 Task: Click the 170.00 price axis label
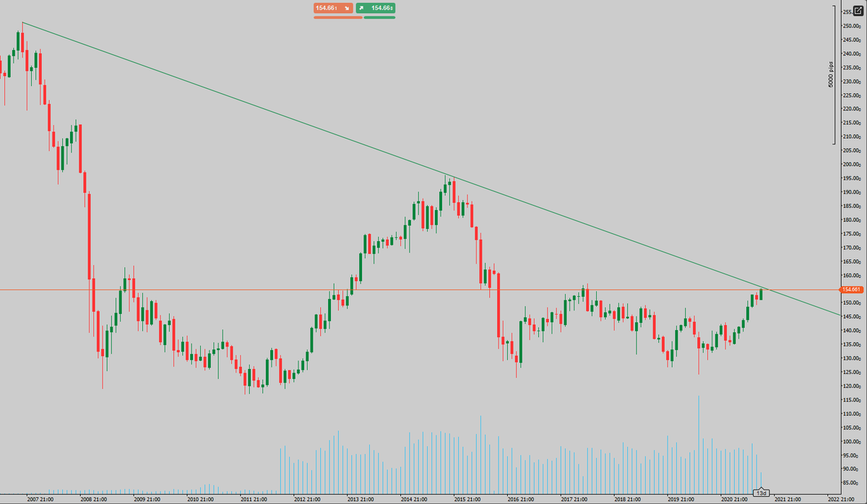tap(853, 248)
